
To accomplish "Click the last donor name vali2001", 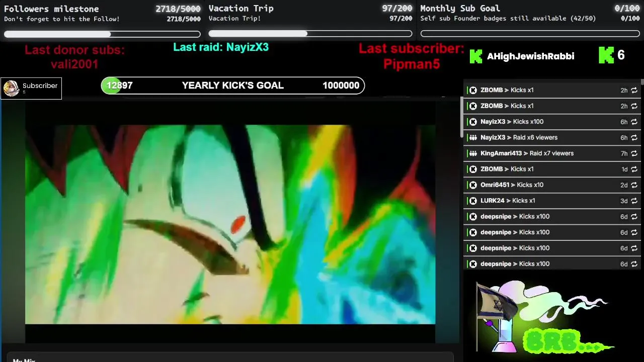I will (x=74, y=64).
